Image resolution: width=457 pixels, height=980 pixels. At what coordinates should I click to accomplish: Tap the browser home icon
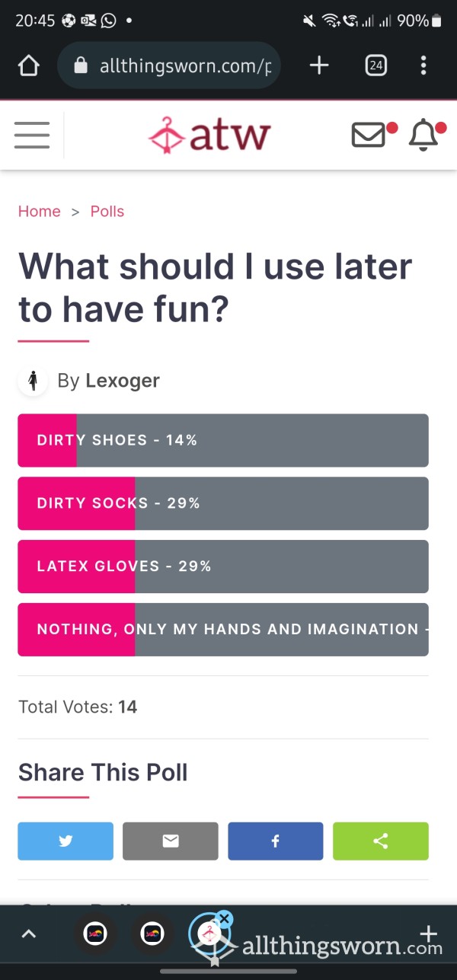click(28, 66)
